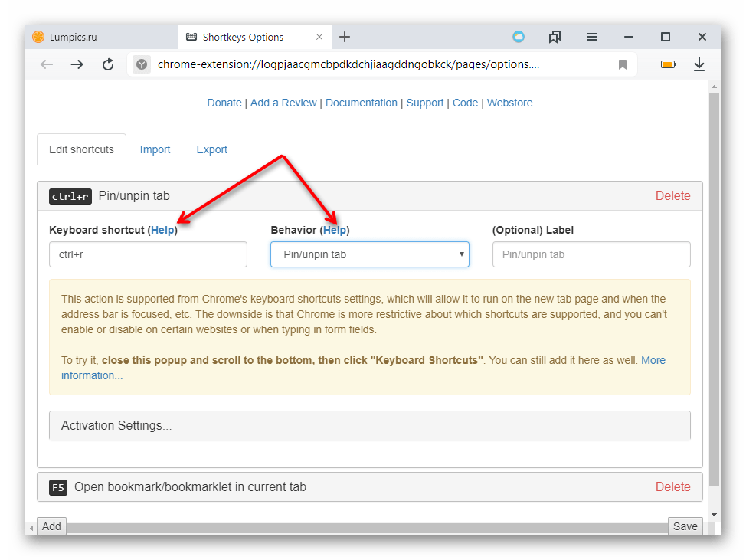Open the Behavior dropdown Pin/unpin tab
Screen dimensions: 746x560
(369, 254)
